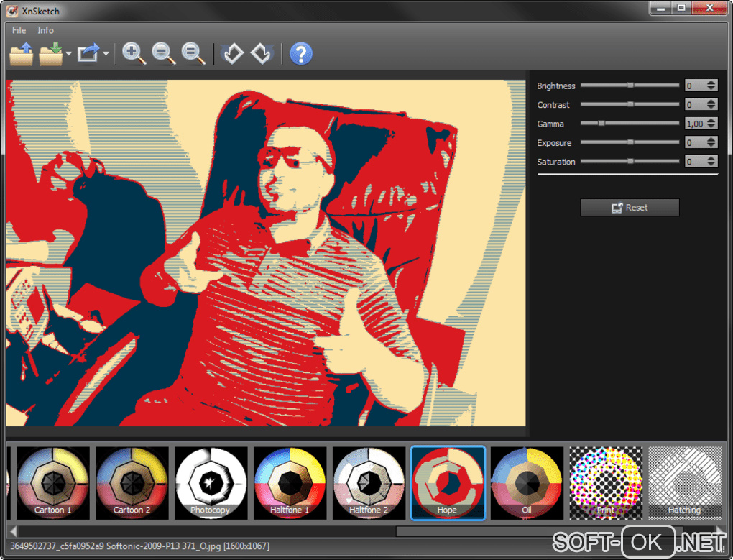Click the effects scrollbar left arrow
Screen dimensions: 733x560
pyautogui.click(x=13, y=531)
